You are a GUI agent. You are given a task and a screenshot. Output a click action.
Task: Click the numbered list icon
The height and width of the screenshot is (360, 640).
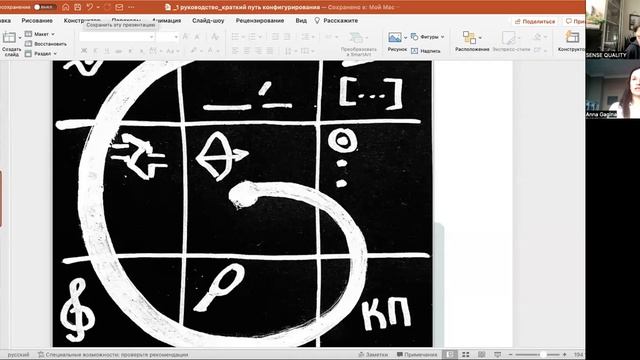pyautogui.click(x=252, y=37)
